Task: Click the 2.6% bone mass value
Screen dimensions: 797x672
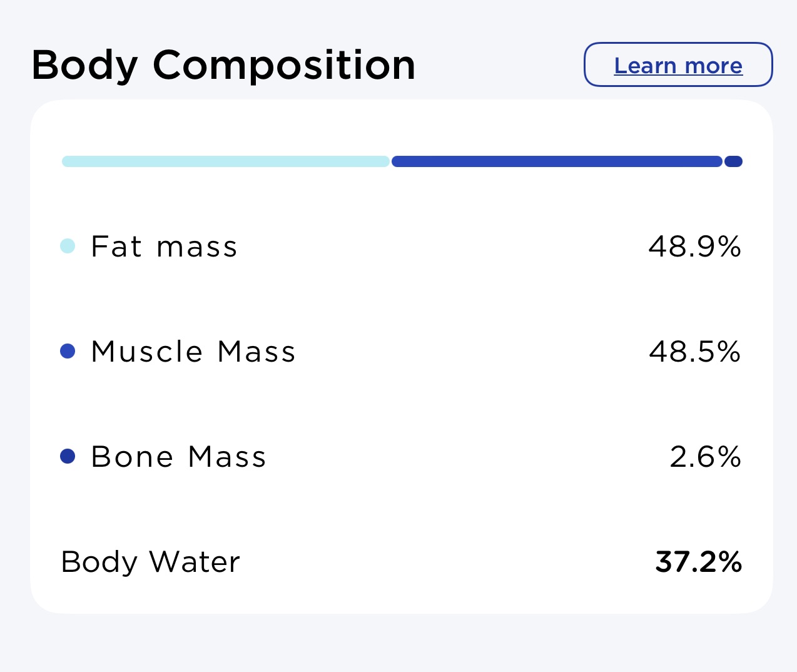Action: 705,457
